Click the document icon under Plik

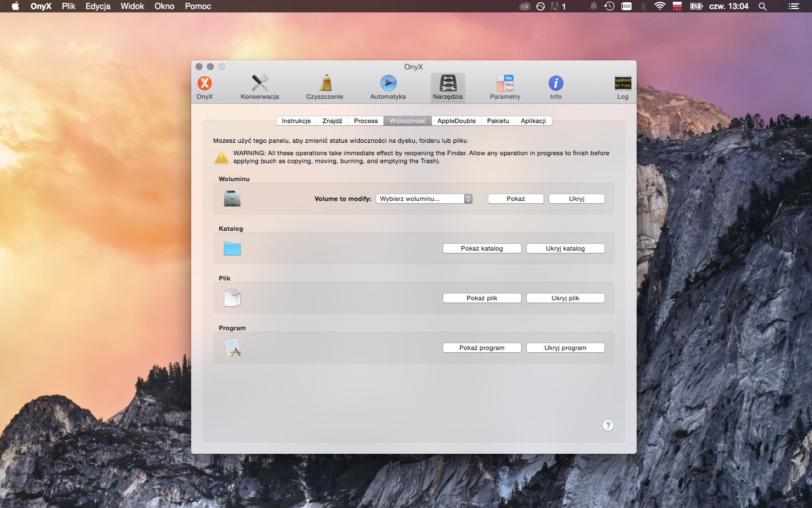click(232, 298)
